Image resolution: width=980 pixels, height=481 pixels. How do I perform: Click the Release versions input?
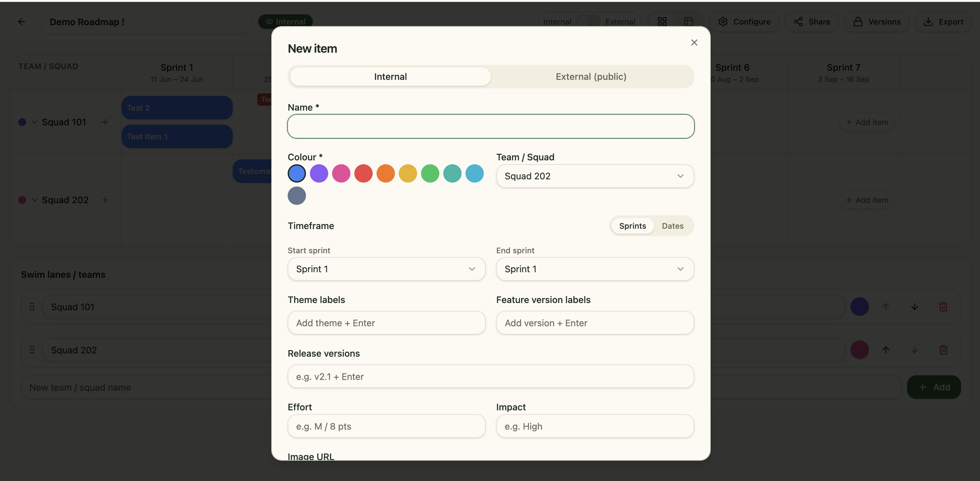pos(491,377)
